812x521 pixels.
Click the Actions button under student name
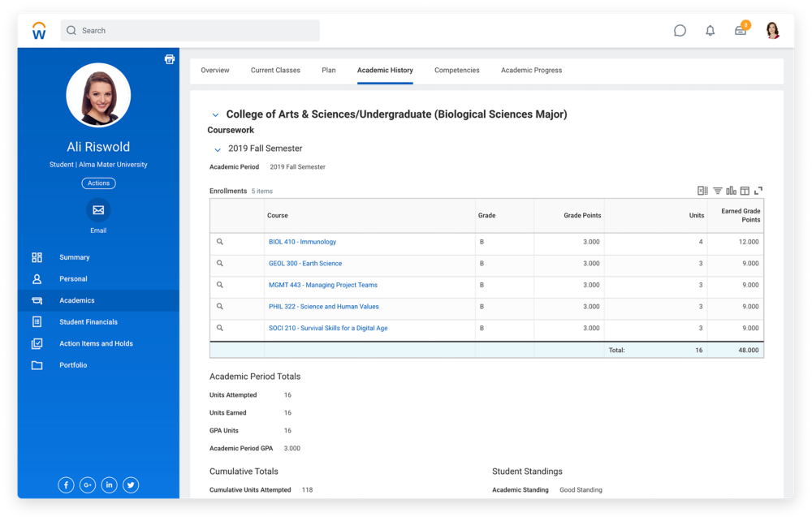tap(98, 183)
